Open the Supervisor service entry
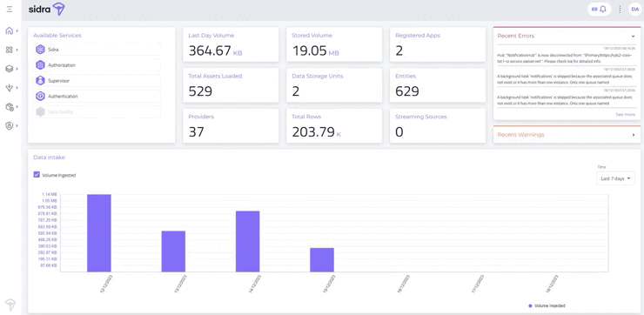This screenshot has height=315, width=644. pyautogui.click(x=97, y=81)
